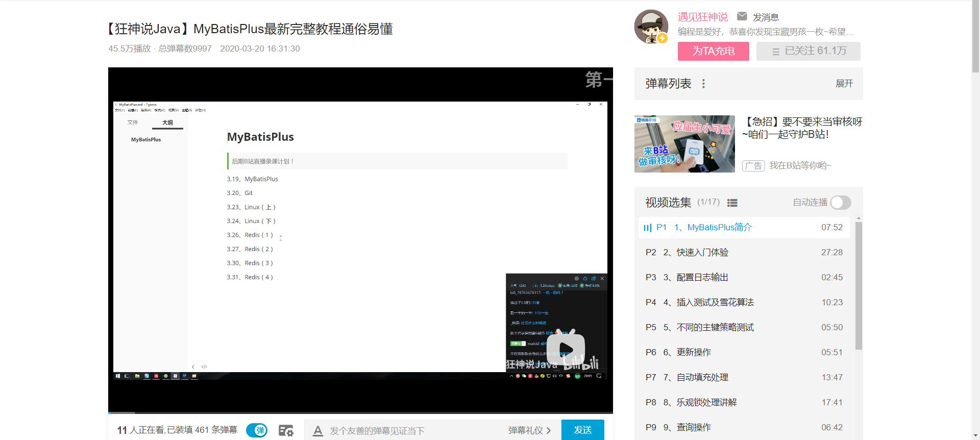Click 发消息 text link
This screenshot has height=440, width=980.
coord(766,17)
